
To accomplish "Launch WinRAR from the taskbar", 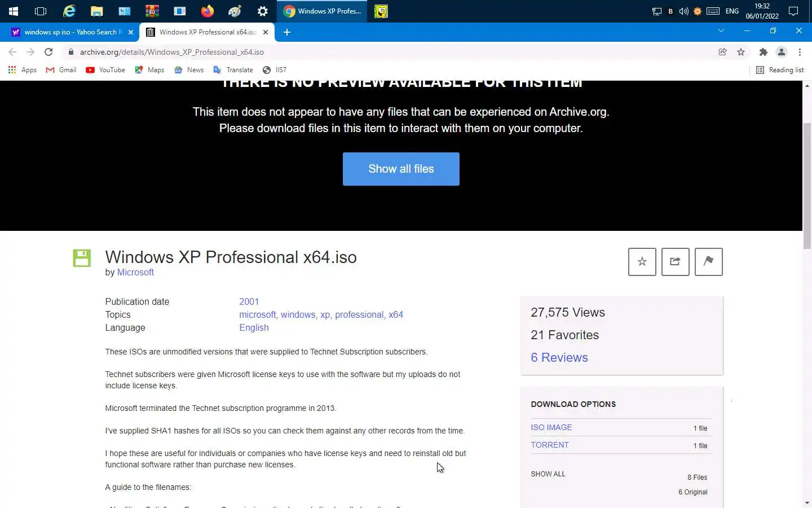I will pyautogui.click(x=152, y=11).
